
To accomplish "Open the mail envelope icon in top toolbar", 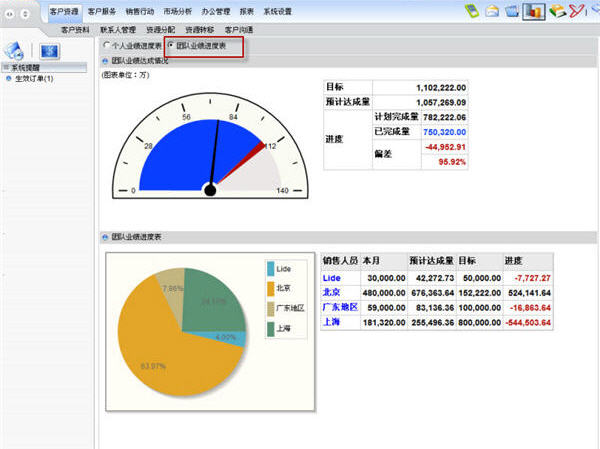I will pyautogui.click(x=492, y=11).
